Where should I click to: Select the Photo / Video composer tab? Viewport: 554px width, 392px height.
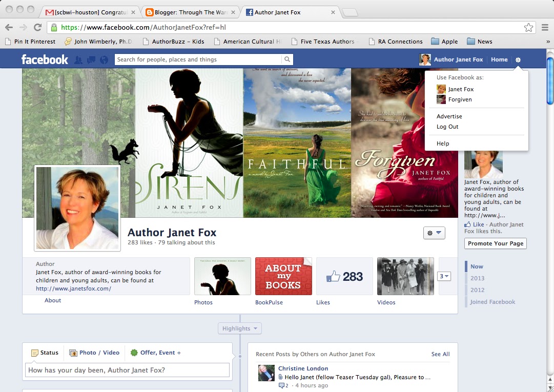click(x=94, y=353)
